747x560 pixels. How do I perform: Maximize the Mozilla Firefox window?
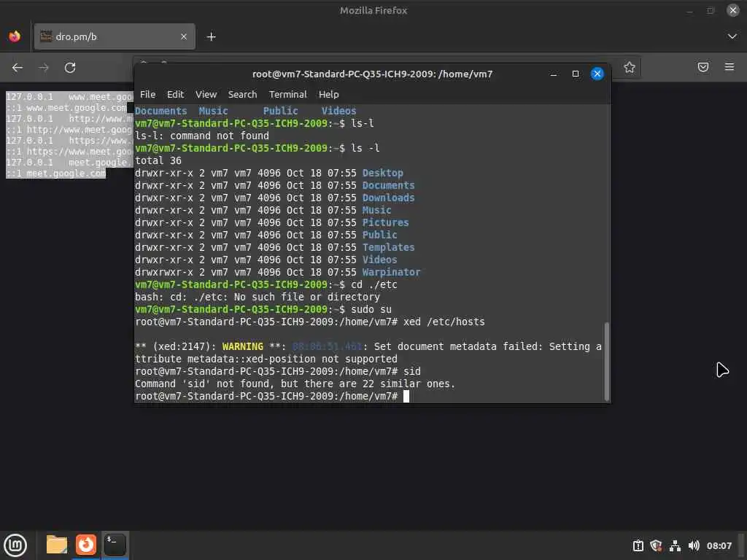pyautogui.click(x=711, y=10)
